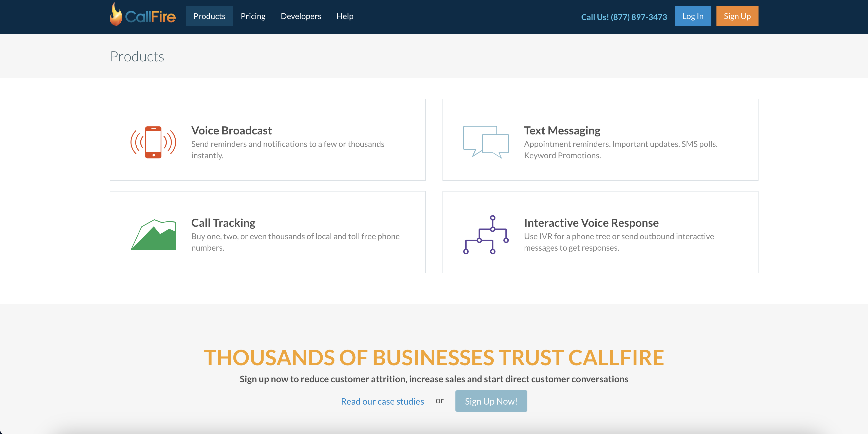
Task: Click the Log In button
Action: 693,16
